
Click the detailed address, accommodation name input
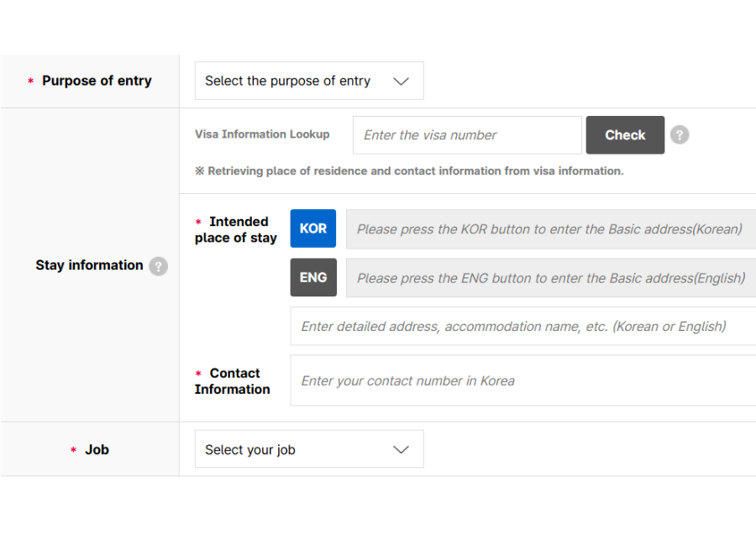click(x=522, y=327)
